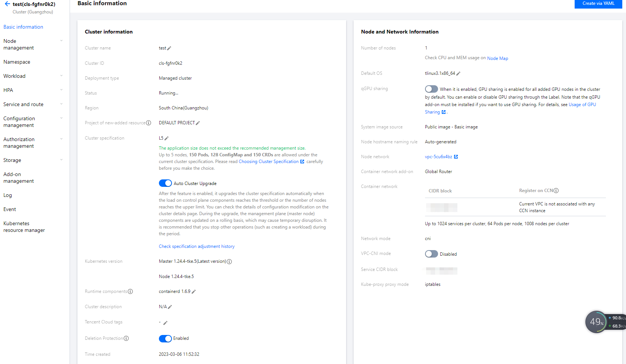
Task: Turn on the qGPU sharing switch
Action: [x=431, y=89]
